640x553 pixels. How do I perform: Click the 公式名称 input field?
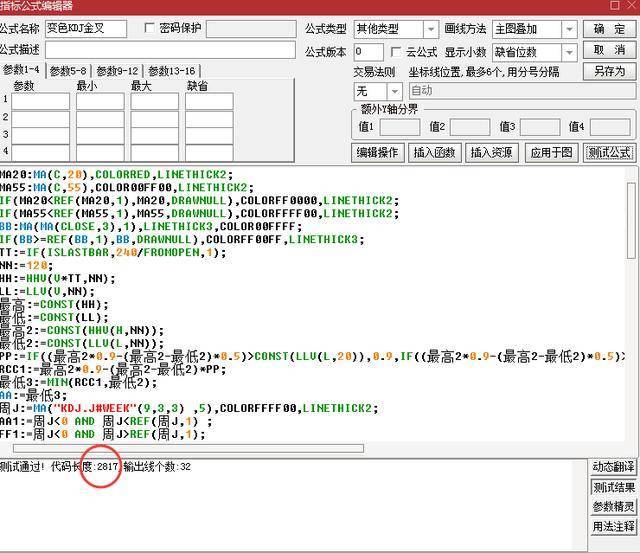[x=86, y=29]
